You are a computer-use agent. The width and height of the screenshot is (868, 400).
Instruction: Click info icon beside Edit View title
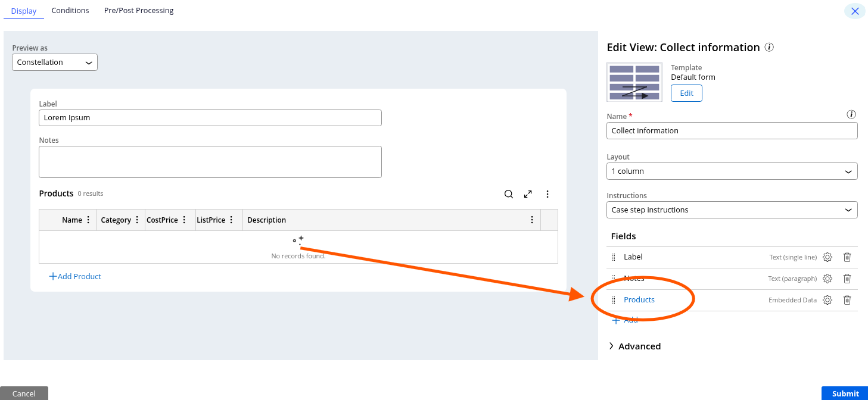click(x=769, y=48)
